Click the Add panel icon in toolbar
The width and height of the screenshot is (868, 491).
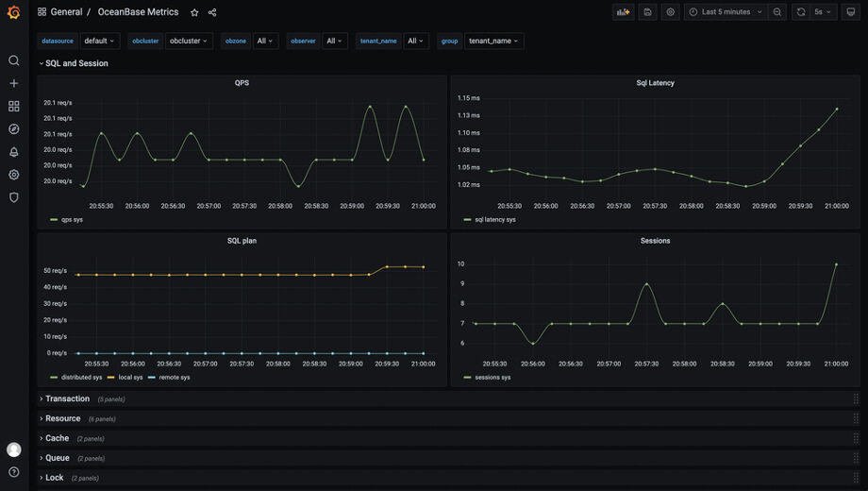[624, 12]
